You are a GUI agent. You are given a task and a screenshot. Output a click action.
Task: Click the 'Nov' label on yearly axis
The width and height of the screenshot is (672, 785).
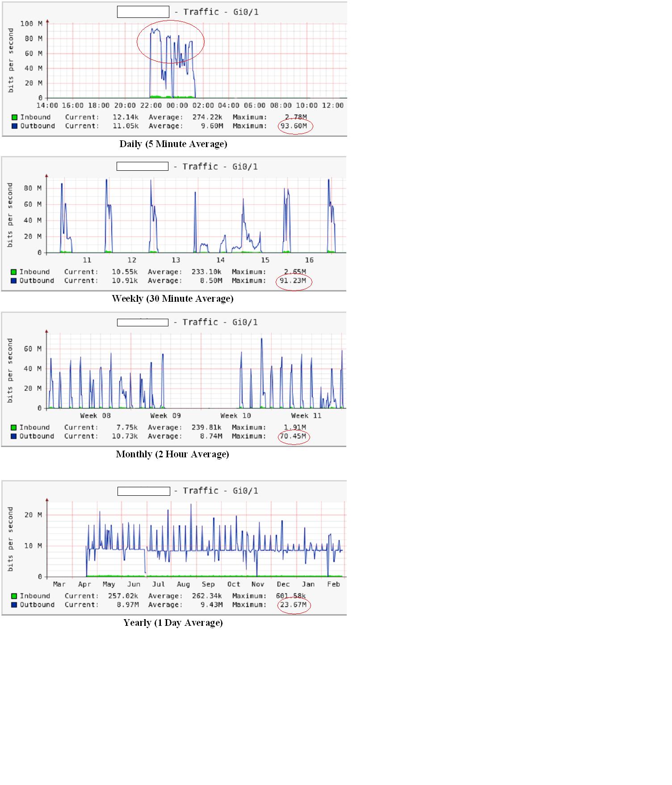click(258, 585)
